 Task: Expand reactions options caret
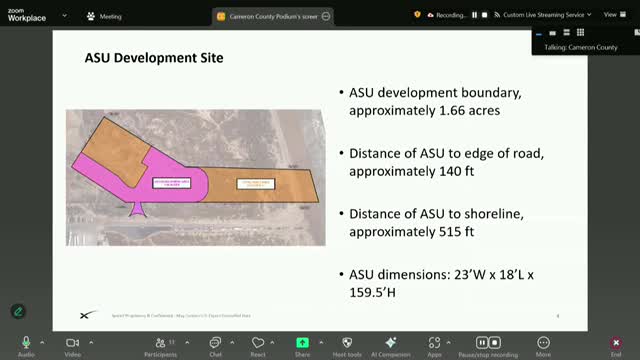(x=272, y=342)
